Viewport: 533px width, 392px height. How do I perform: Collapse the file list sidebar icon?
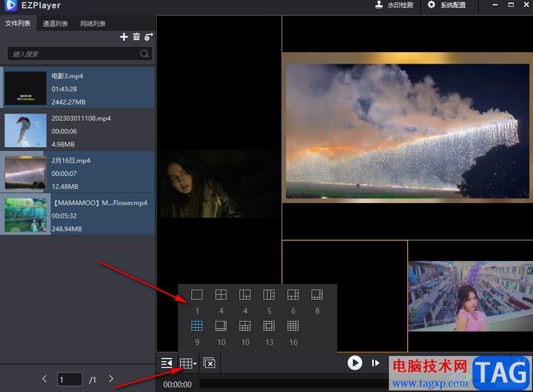167,363
